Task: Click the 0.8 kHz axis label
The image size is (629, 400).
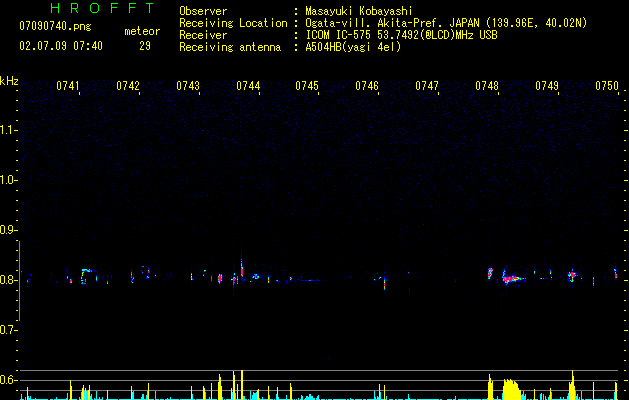Action: pos(8,280)
